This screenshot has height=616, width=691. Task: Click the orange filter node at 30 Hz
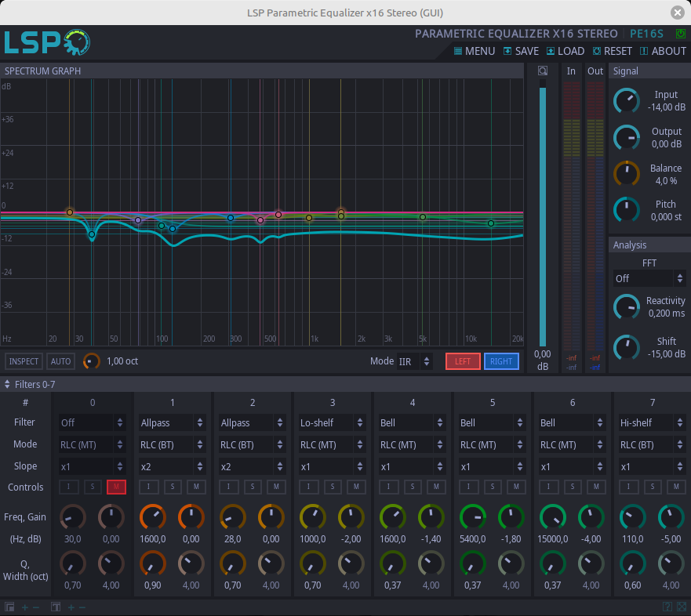pos(70,212)
